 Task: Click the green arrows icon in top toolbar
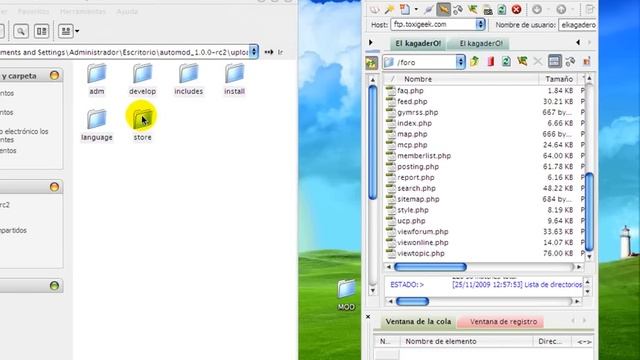[x=473, y=9]
